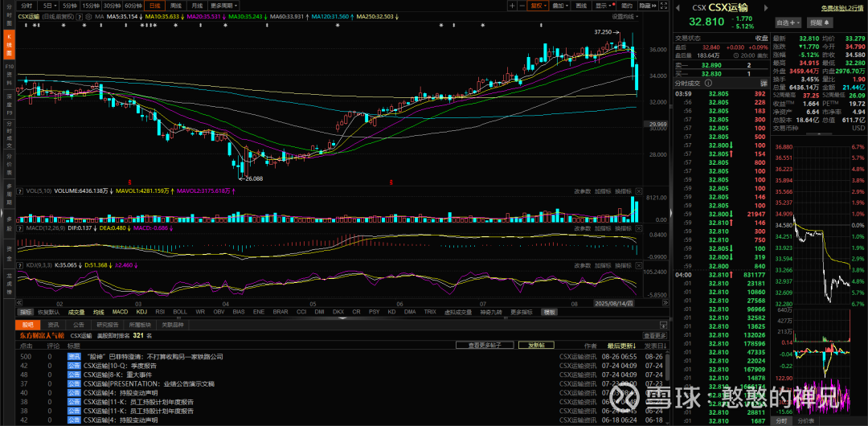The width and height of the screenshot is (868, 426).
Task: Switch to the 周线 weekly chart tab
Action: tap(176, 5)
